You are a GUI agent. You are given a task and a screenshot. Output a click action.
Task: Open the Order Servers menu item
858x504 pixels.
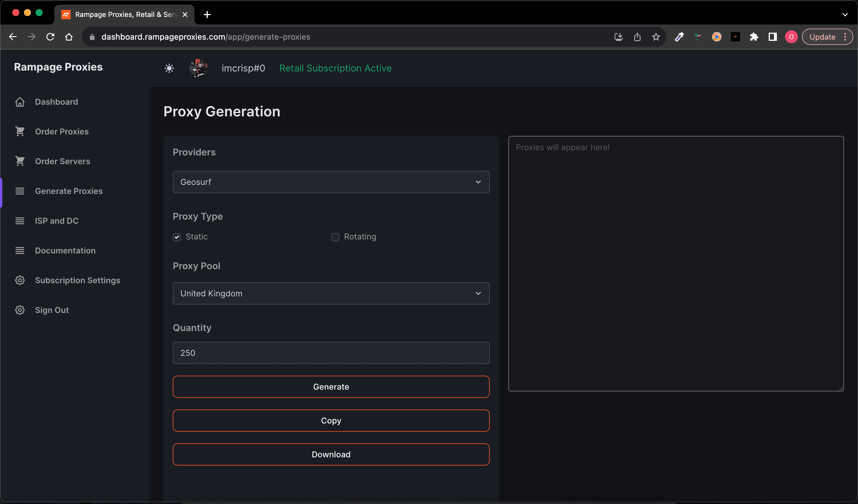click(62, 161)
